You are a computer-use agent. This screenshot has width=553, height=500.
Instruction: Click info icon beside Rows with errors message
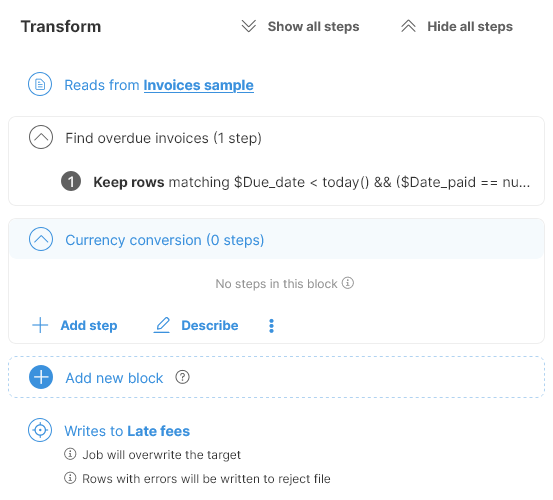click(70, 478)
